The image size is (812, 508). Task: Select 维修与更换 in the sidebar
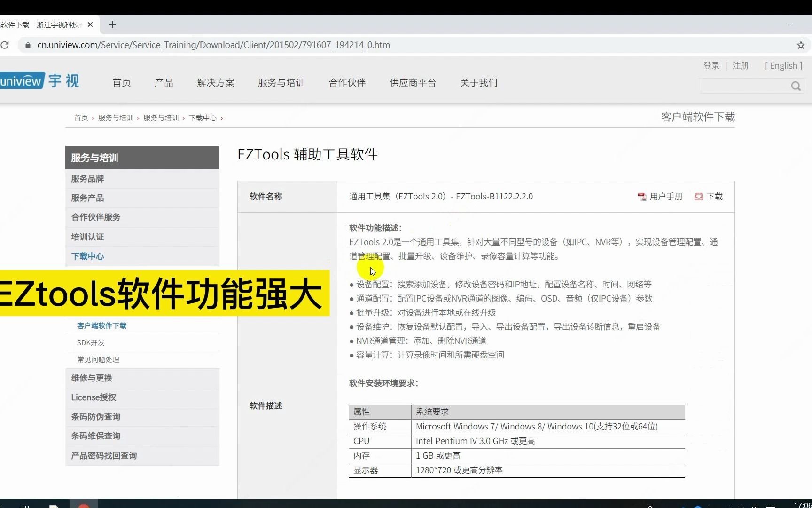(142, 378)
